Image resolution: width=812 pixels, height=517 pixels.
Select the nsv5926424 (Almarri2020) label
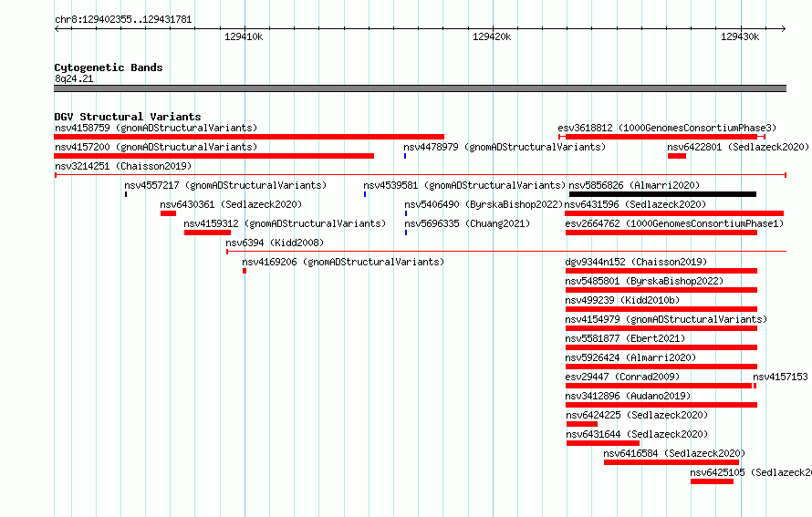tap(630, 357)
